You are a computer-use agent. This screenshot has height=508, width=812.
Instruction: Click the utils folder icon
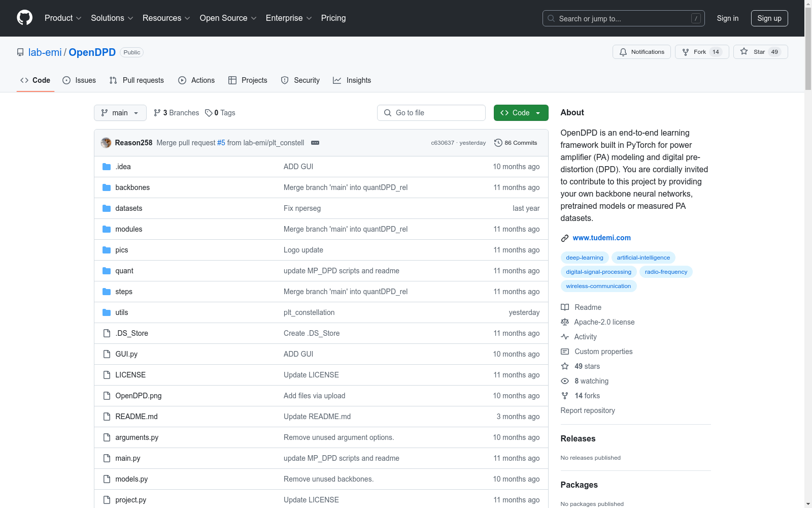[x=107, y=312]
